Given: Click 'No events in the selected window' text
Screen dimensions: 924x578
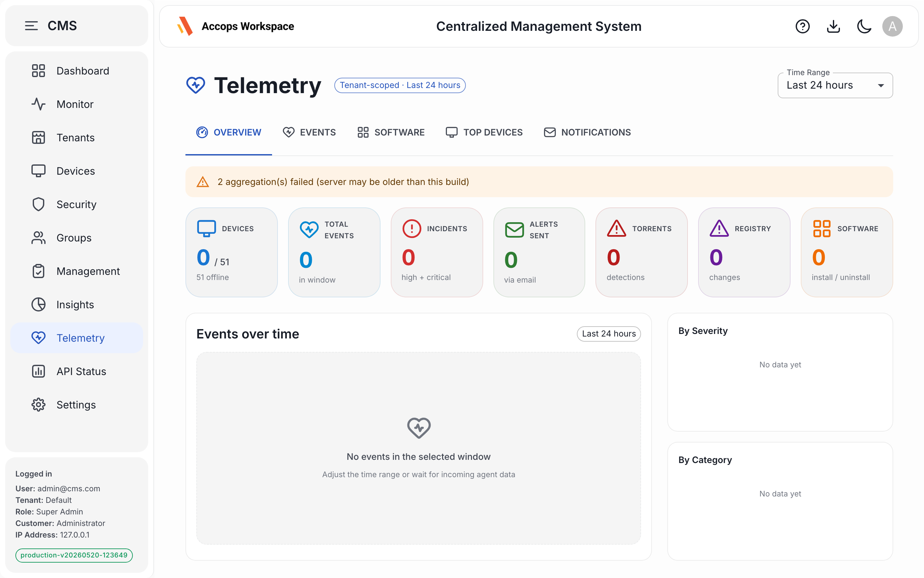Looking at the screenshot, I should coord(418,456).
